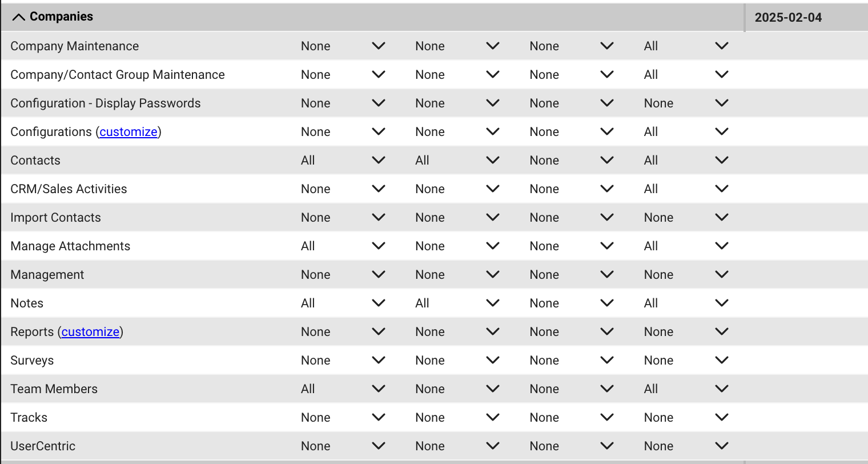Open first dropdown in UserCentric row
This screenshot has width=868, height=464.
pyautogui.click(x=343, y=446)
